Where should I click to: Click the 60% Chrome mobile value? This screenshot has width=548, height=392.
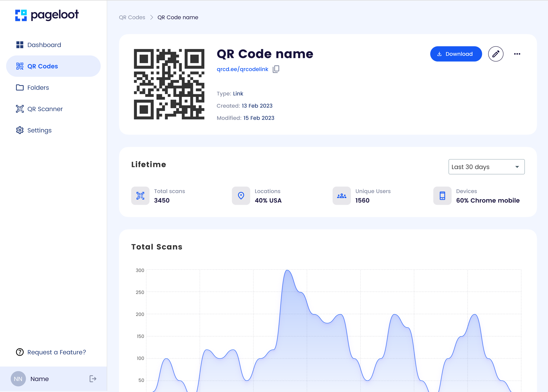[x=488, y=201]
